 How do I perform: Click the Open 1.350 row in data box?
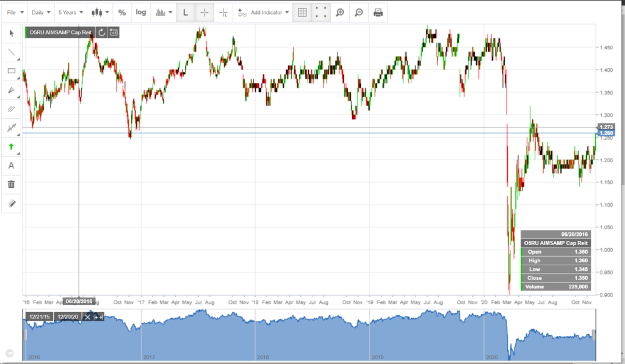(555, 252)
